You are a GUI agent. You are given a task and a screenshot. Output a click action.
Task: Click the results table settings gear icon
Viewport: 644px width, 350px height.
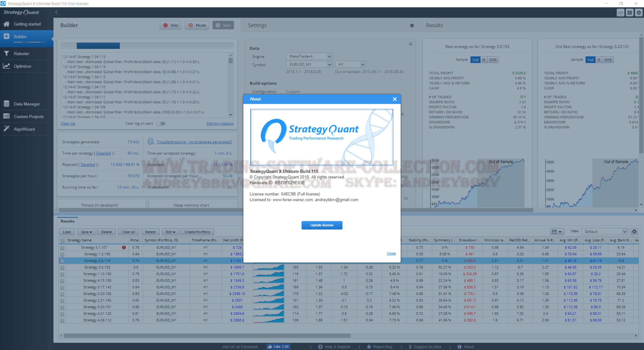634,231
